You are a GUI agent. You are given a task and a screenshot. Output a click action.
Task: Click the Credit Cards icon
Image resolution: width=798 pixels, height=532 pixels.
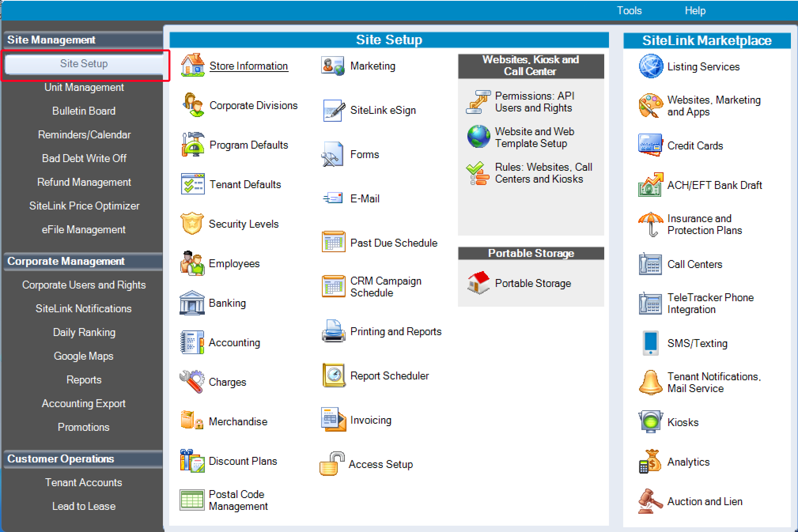point(651,145)
